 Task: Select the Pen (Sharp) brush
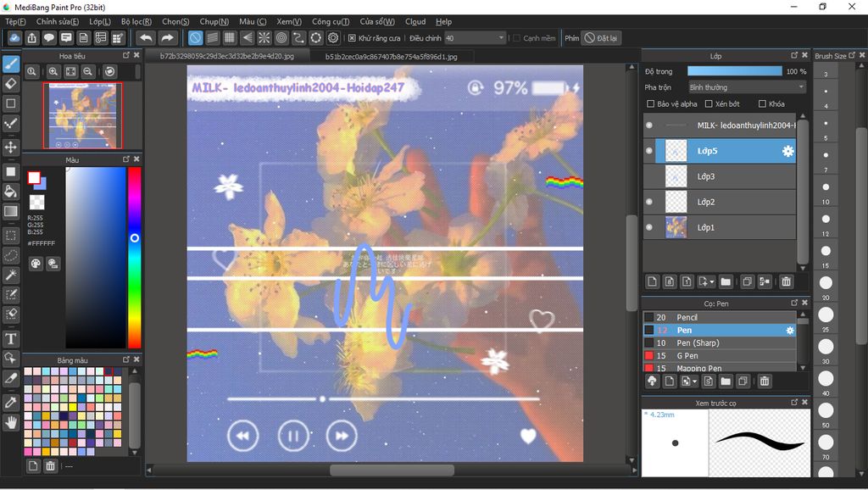point(720,342)
